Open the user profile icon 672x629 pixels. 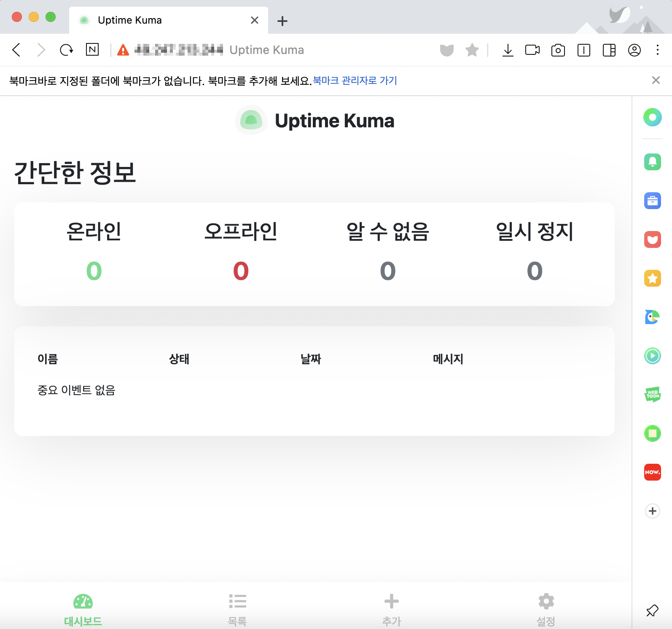(x=634, y=50)
